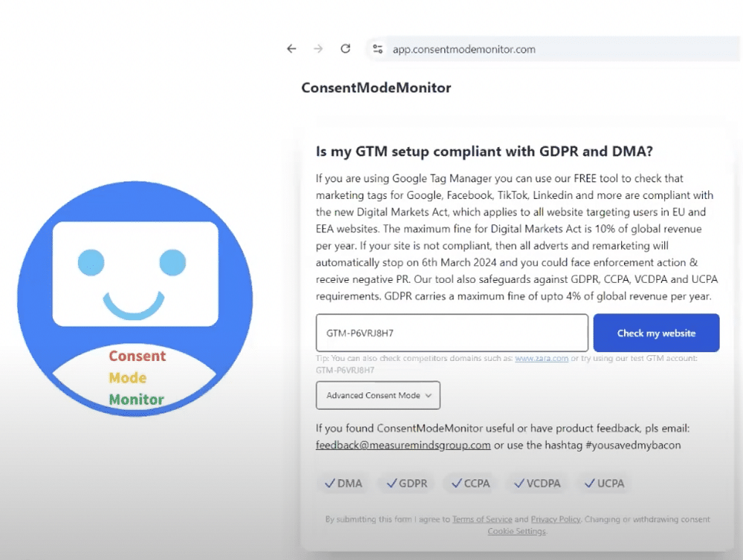Click the ConsentModeMonitor page title
The image size is (743, 560).
tap(375, 88)
